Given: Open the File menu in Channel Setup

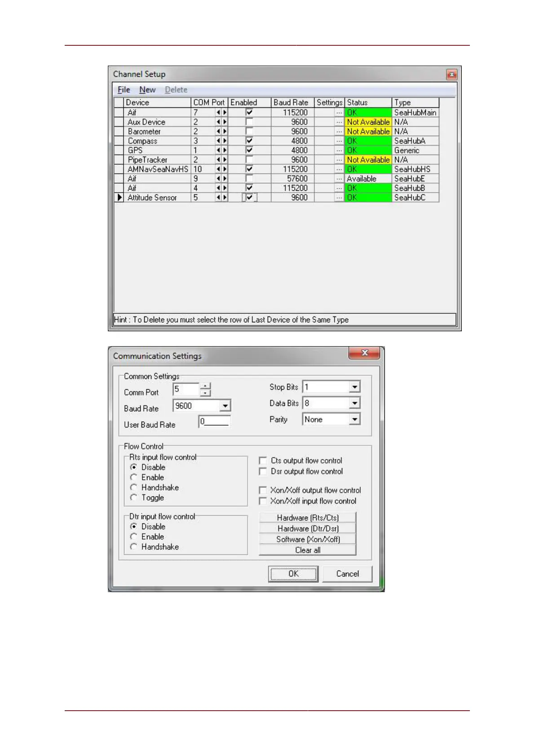Looking at the screenshot, I should pyautogui.click(x=124, y=90).
